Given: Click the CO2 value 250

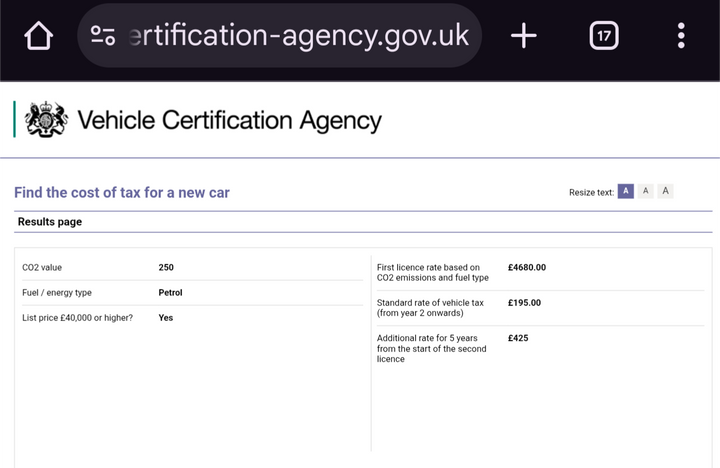Looking at the screenshot, I should (166, 267).
